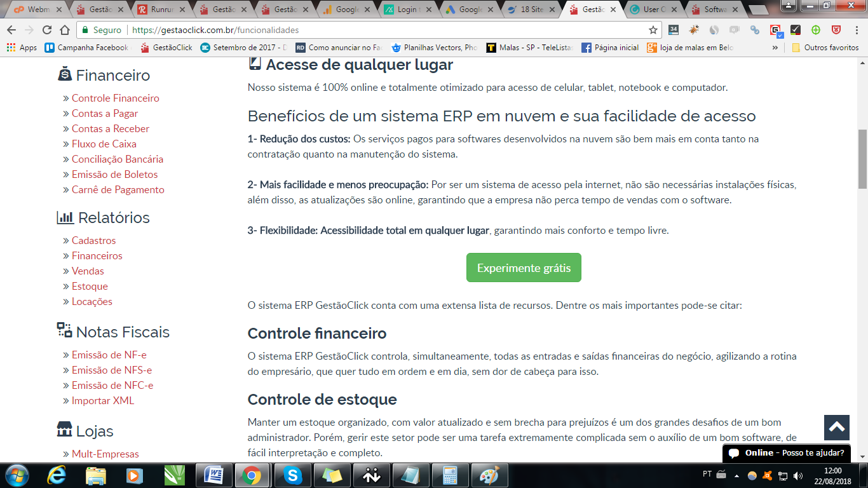
Task: Click the green circle extension icon
Action: point(816,30)
